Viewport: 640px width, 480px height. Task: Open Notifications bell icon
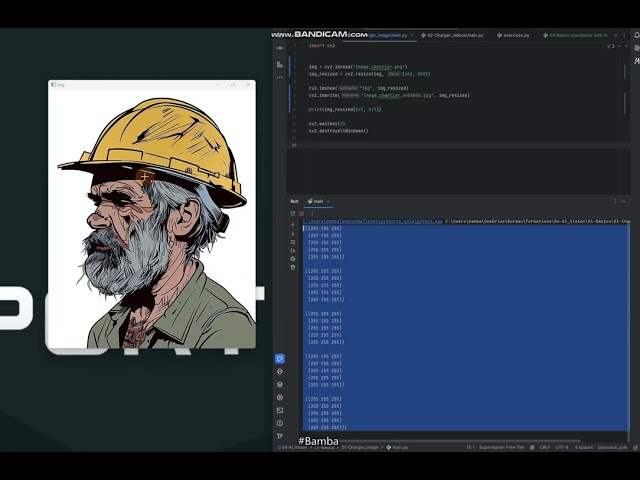tap(636, 36)
